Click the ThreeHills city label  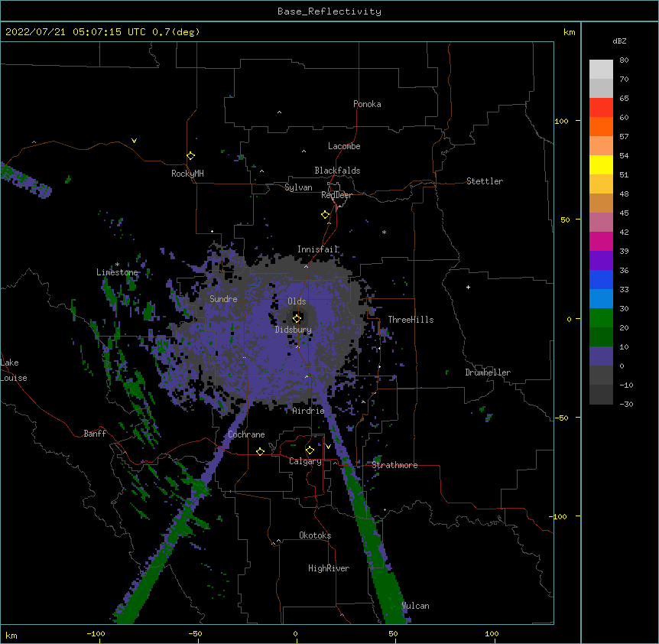[x=411, y=320]
